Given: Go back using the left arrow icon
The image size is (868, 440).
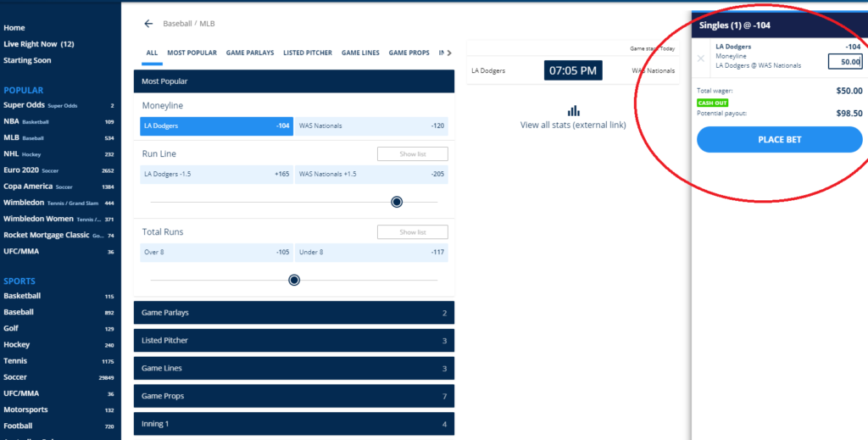Looking at the screenshot, I should point(147,24).
